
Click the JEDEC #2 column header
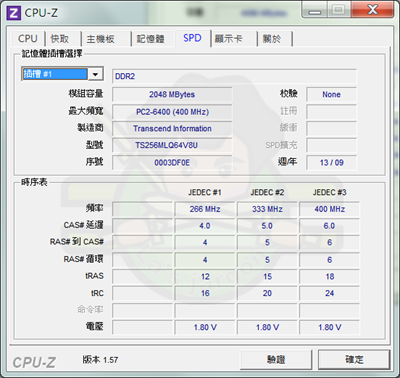(267, 192)
